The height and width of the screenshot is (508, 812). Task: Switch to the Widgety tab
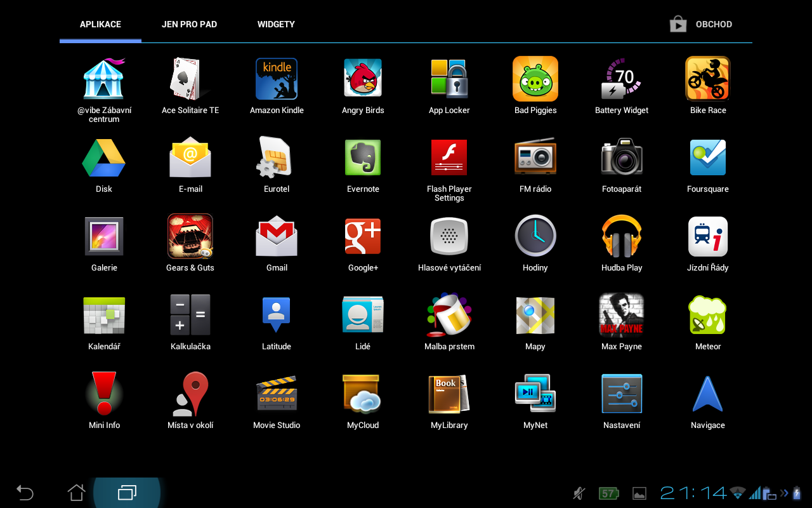276,24
